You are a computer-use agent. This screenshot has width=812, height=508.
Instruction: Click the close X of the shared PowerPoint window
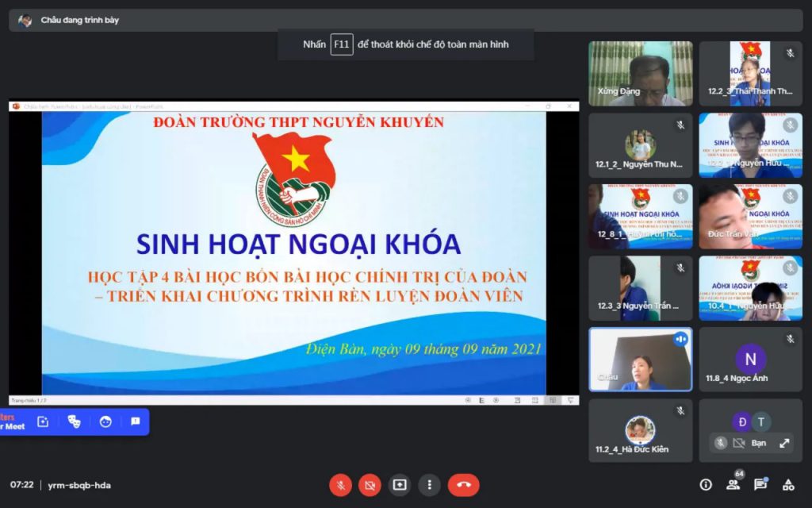569,106
